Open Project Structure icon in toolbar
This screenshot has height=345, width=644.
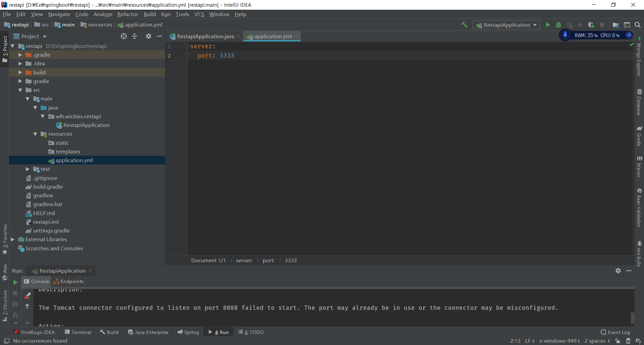point(616,25)
